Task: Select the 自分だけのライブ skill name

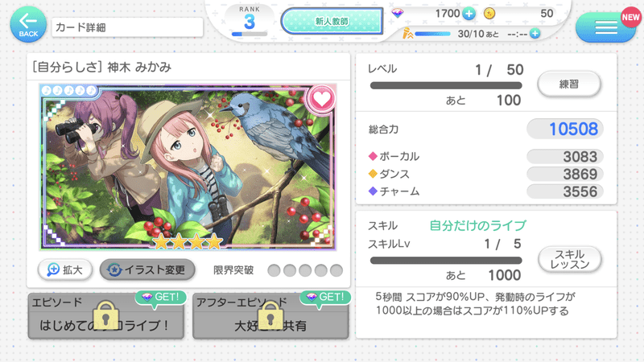Action: [477, 225]
